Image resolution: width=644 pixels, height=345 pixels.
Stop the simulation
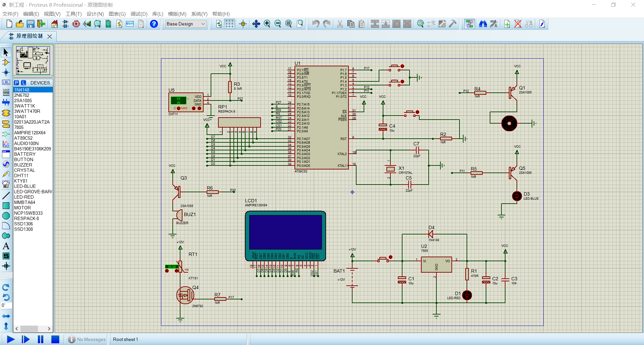(x=55, y=339)
